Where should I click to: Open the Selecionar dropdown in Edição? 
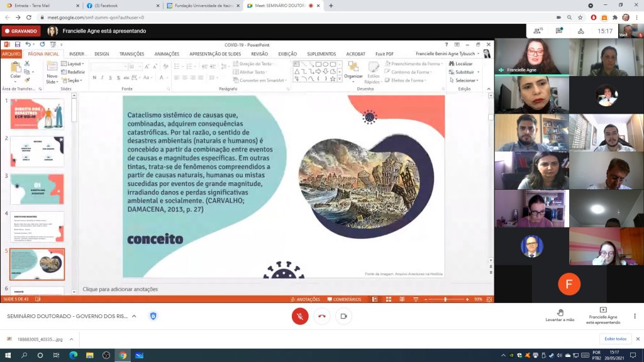(x=466, y=80)
